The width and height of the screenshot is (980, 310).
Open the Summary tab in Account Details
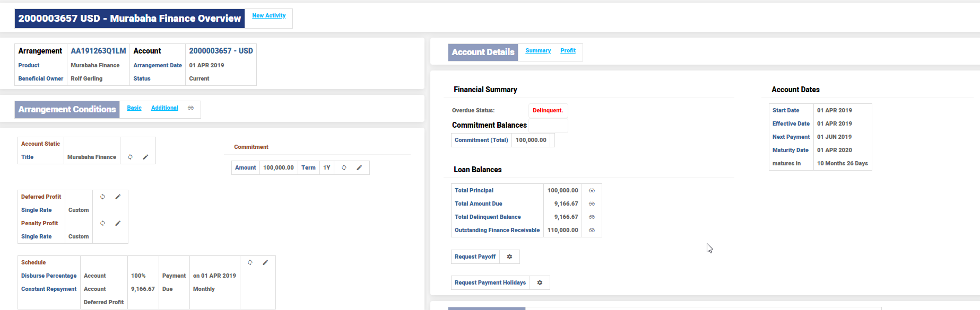coord(538,51)
